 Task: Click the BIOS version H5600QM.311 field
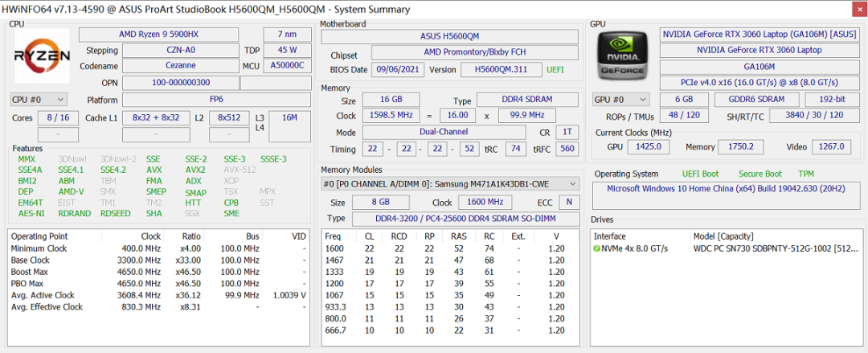click(x=501, y=70)
